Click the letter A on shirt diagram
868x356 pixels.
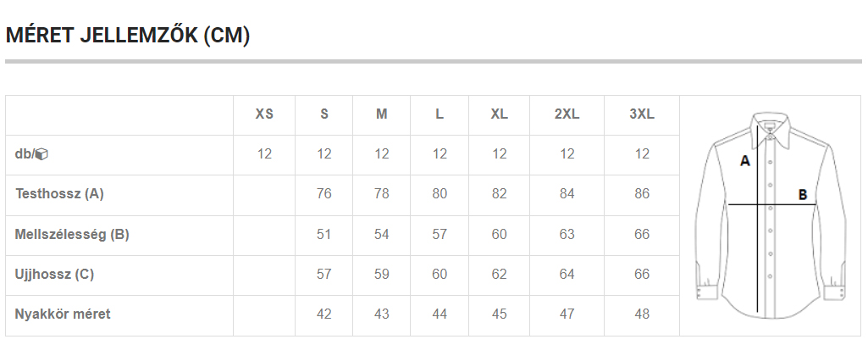point(745,161)
